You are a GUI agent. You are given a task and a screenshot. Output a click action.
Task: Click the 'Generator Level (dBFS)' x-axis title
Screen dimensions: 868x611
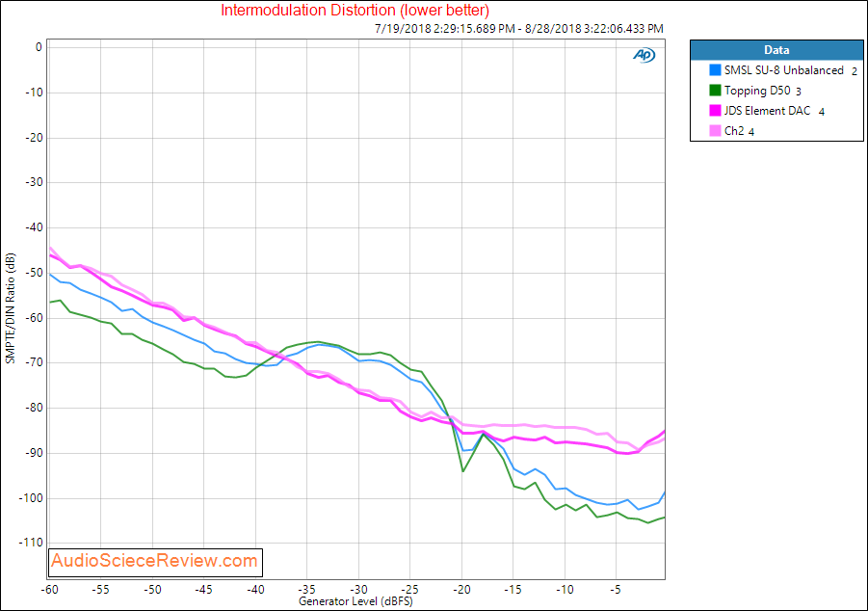tap(355, 601)
